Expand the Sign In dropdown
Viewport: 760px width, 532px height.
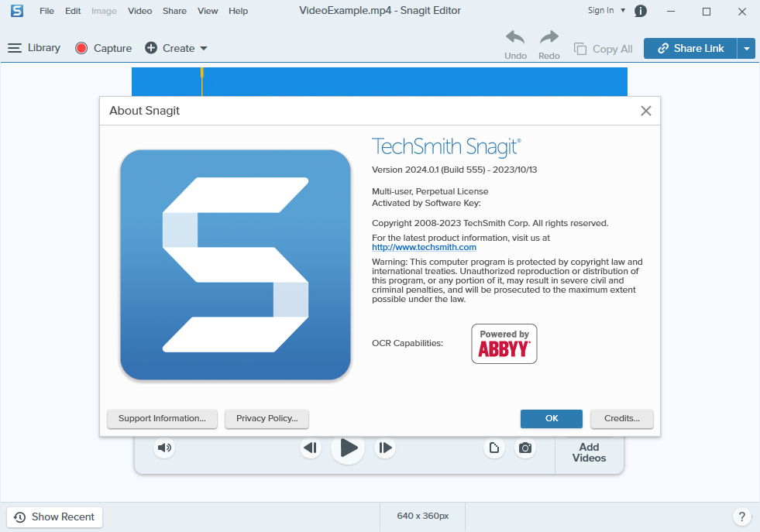tap(622, 11)
